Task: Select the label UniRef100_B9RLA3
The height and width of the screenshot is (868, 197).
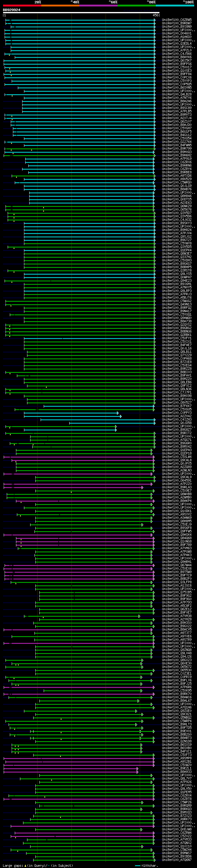Action: (177, 487)
